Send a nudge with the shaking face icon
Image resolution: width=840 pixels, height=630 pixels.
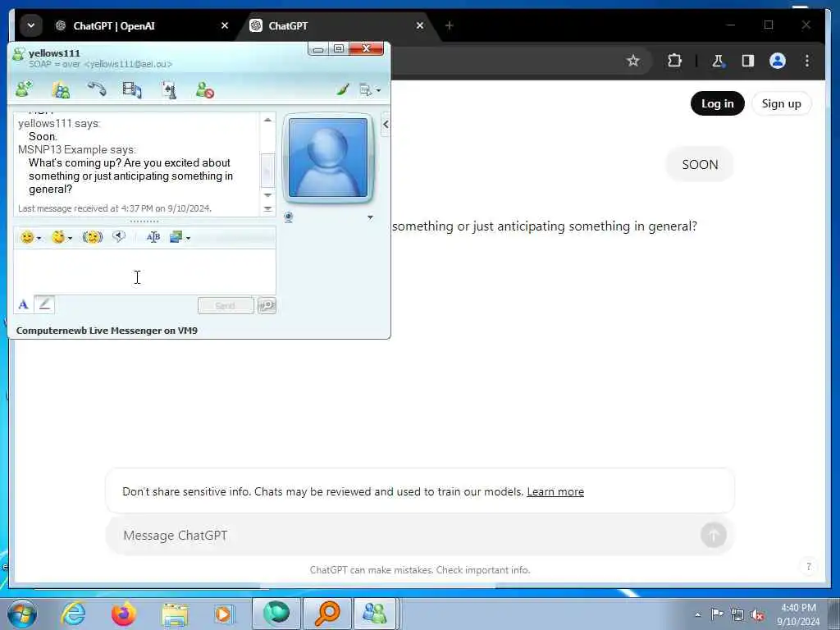[x=93, y=237]
